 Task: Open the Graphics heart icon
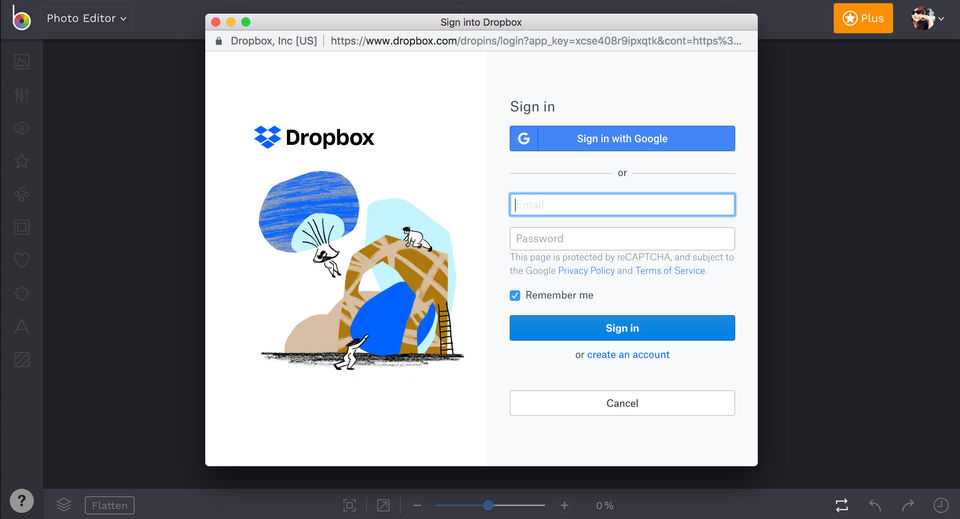21,260
